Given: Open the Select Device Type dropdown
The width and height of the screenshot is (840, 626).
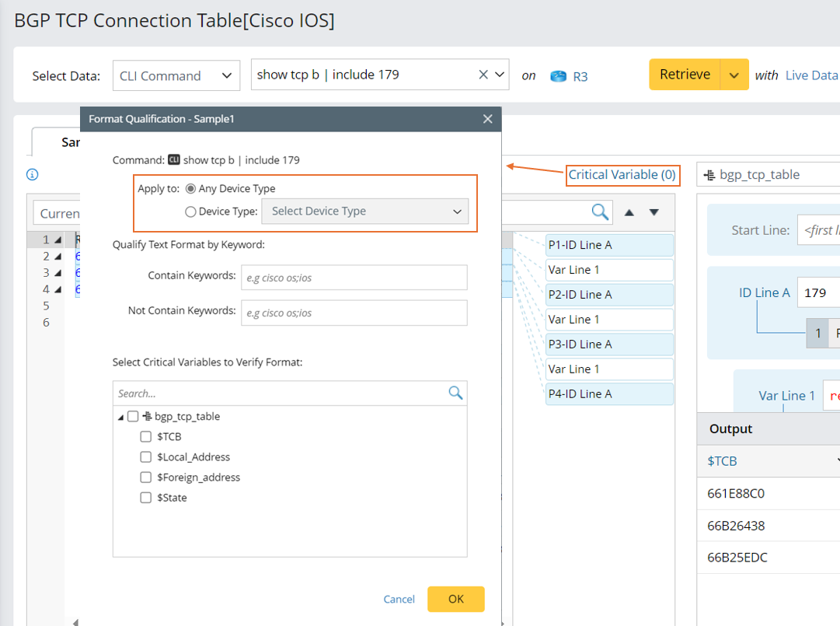Looking at the screenshot, I should (365, 212).
